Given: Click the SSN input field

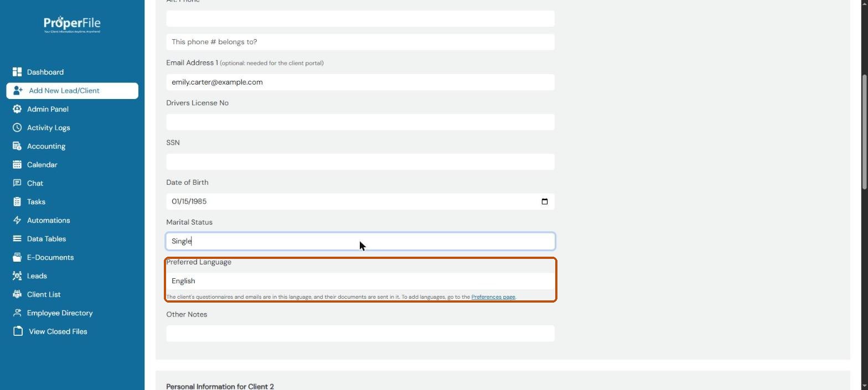Looking at the screenshot, I should [360, 162].
